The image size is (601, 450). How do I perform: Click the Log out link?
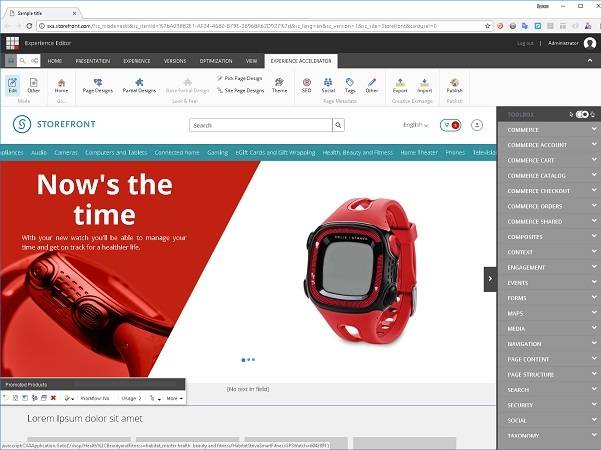[x=525, y=43]
